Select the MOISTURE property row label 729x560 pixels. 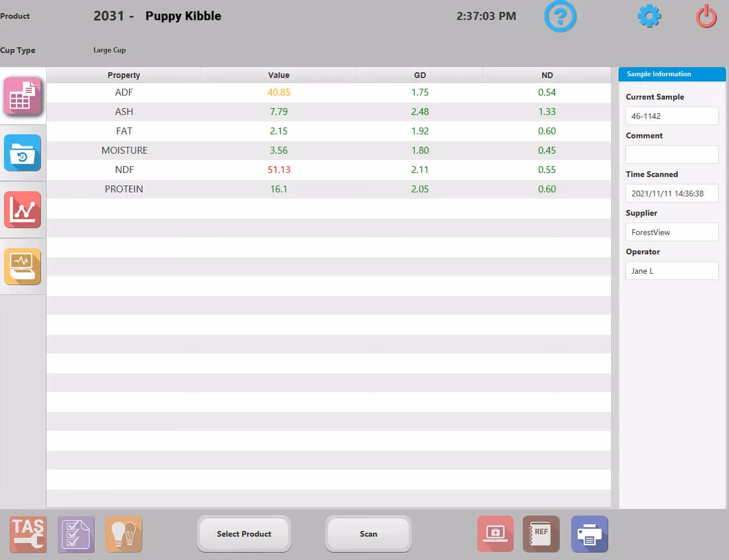point(124,150)
